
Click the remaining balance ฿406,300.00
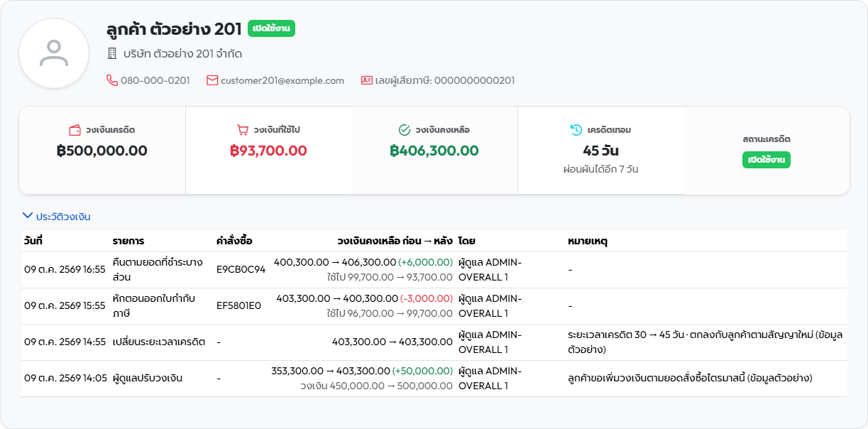434,151
